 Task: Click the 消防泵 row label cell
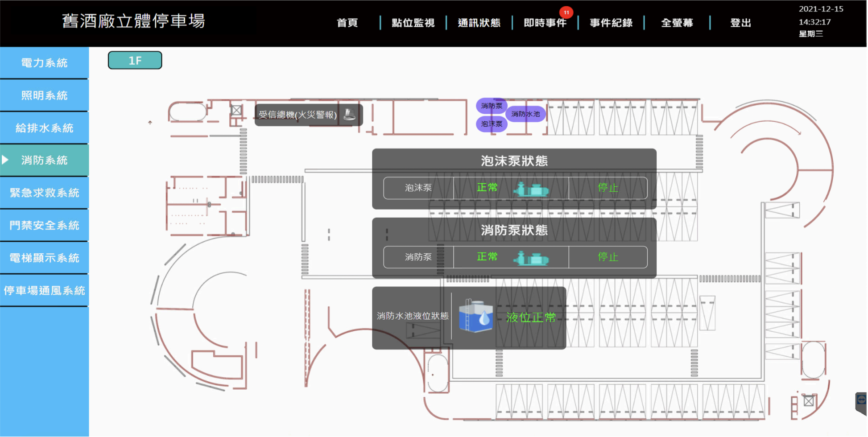point(418,257)
